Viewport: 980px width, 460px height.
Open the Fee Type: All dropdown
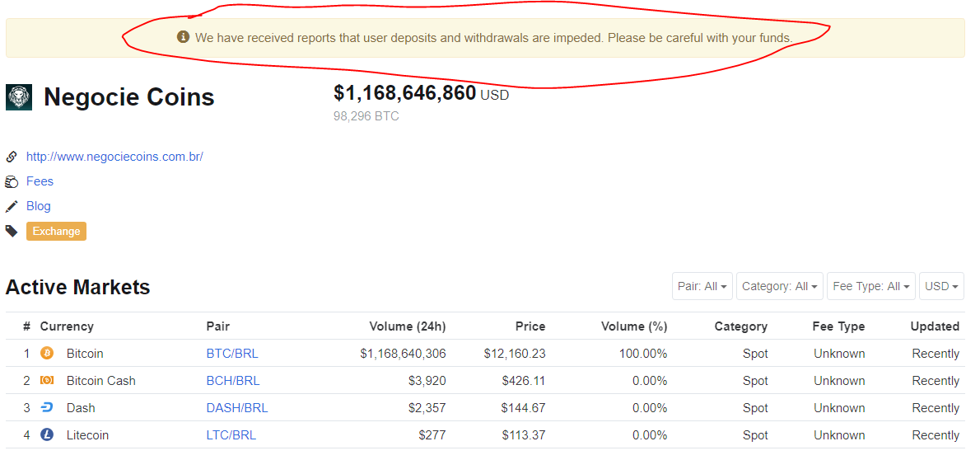click(x=871, y=286)
